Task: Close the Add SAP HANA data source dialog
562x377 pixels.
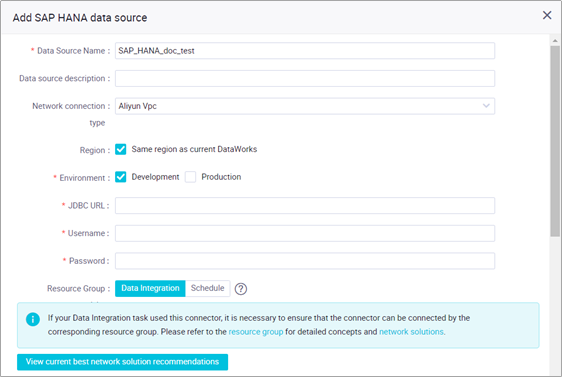Action: point(547,15)
